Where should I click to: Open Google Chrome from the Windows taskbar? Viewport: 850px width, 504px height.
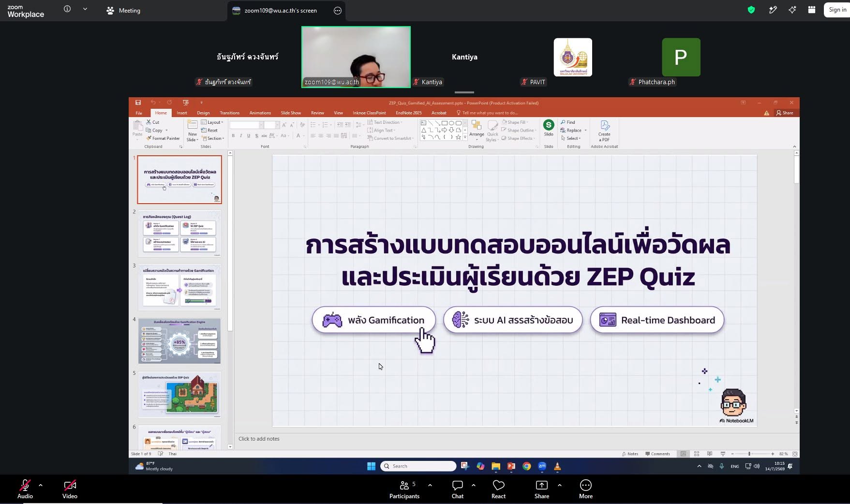coord(526,466)
